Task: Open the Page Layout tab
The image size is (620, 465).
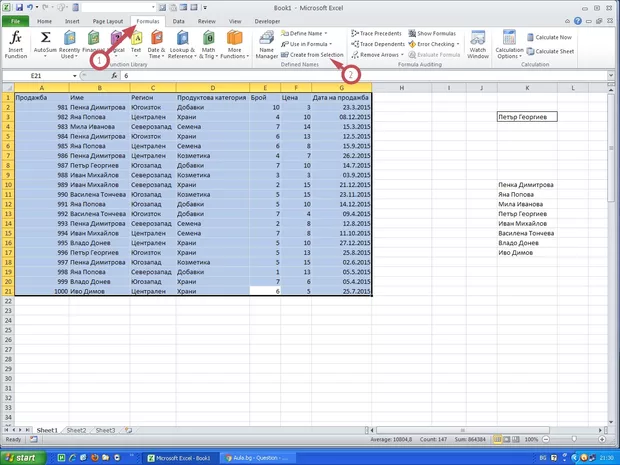Action: [108, 20]
